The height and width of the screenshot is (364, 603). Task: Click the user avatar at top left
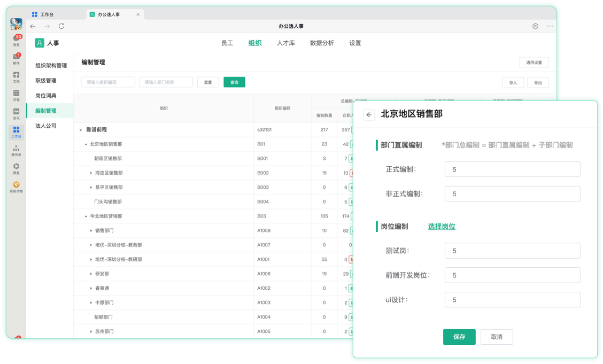pos(16,24)
